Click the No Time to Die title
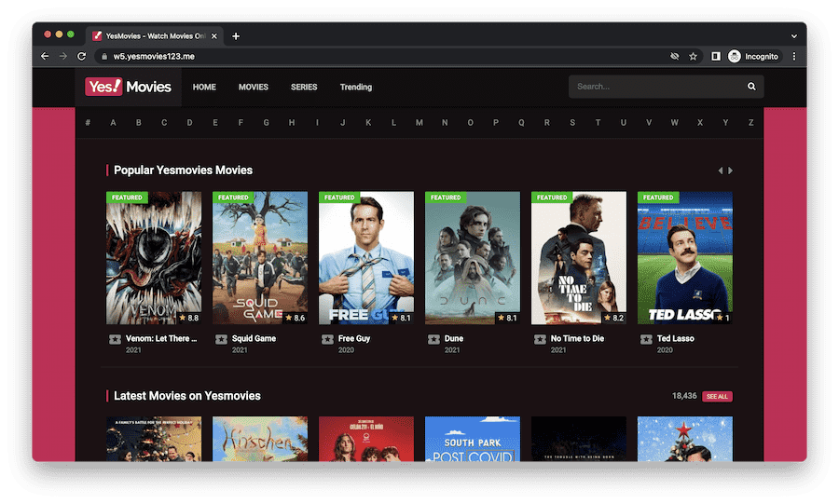The width and height of the screenshot is (839, 504). point(577,338)
